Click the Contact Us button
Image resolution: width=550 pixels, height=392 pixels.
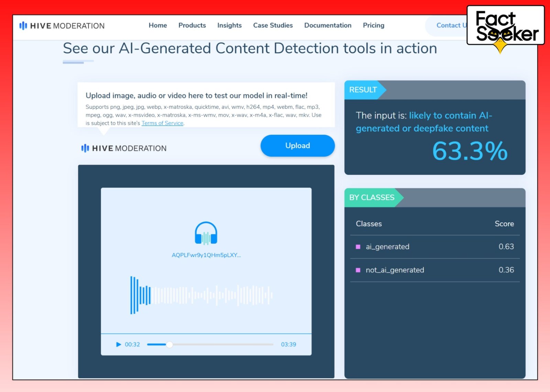pyautogui.click(x=447, y=25)
